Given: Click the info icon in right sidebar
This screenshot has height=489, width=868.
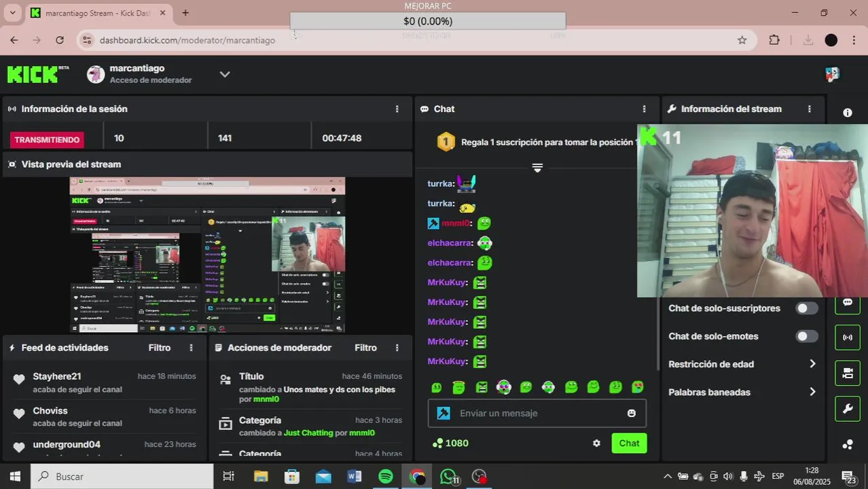Looking at the screenshot, I should [x=848, y=113].
